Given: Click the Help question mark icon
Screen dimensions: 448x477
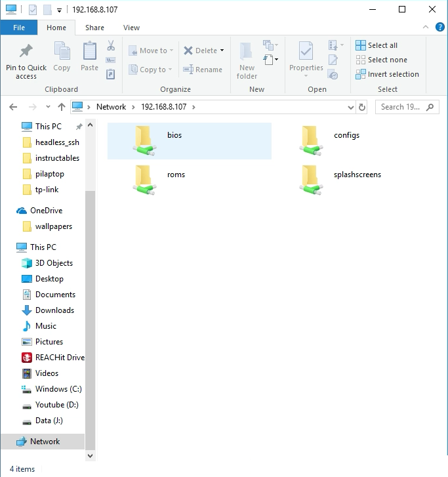Looking at the screenshot, I should [439, 28].
